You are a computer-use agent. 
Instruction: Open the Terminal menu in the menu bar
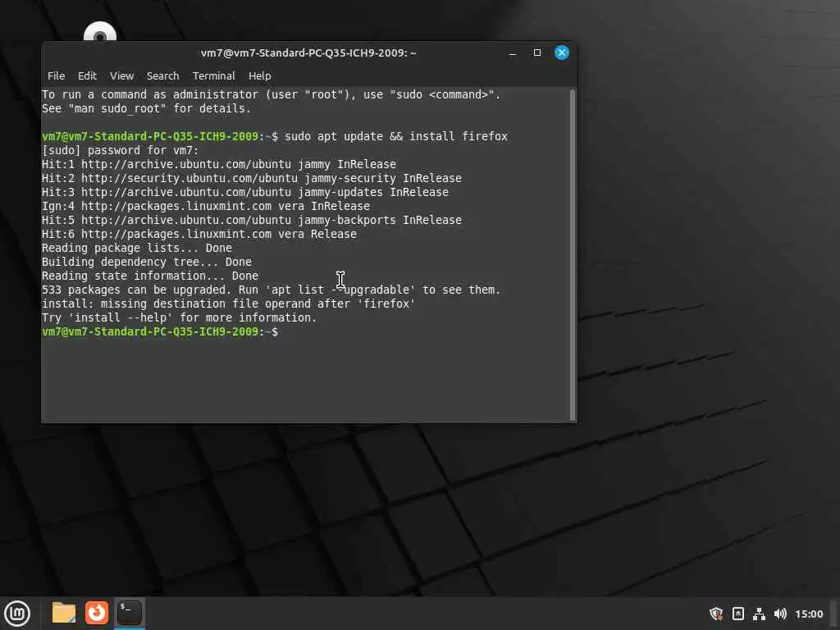[x=214, y=76]
